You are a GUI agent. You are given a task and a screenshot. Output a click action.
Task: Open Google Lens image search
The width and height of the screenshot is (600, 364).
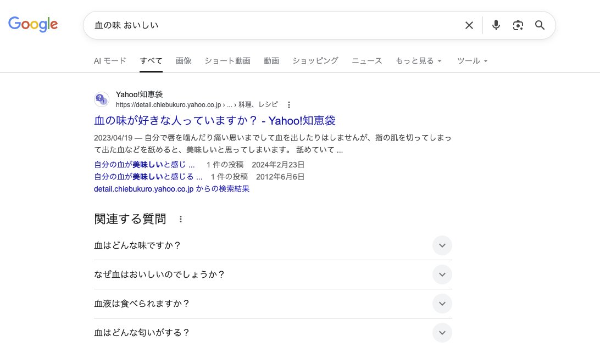click(x=518, y=25)
